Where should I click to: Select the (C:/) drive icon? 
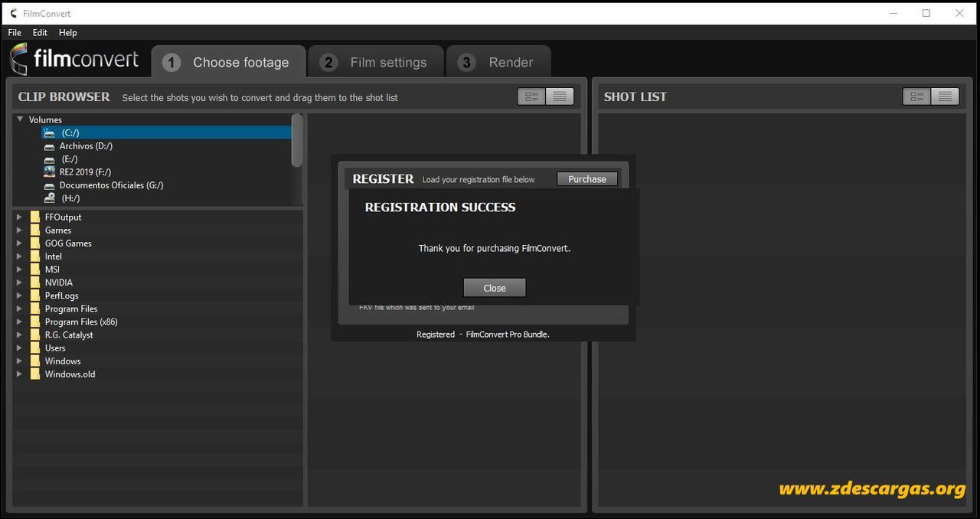tap(49, 133)
